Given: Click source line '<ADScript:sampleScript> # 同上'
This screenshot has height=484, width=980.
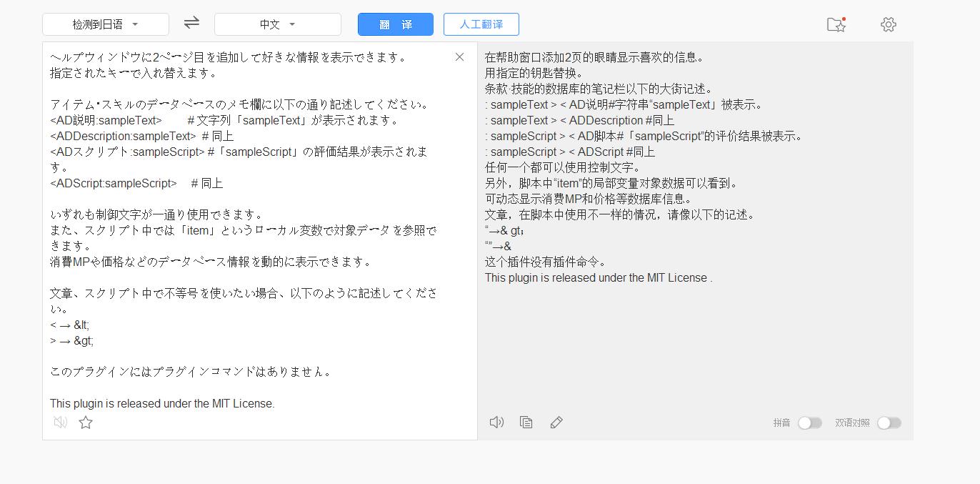Looking at the screenshot, I should click(136, 183).
